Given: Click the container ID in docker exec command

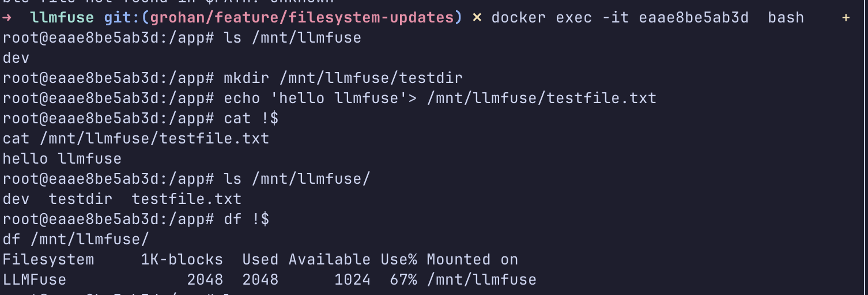Looking at the screenshot, I should click(x=693, y=17).
